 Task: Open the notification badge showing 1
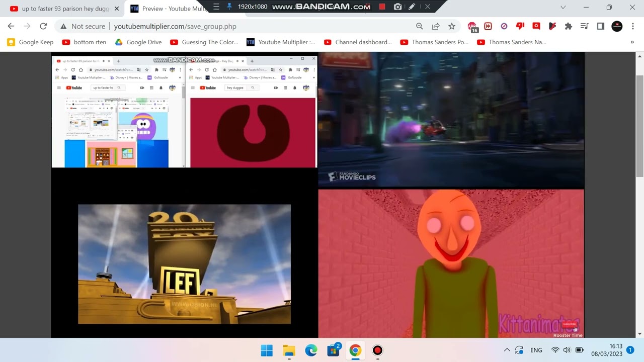click(x=630, y=349)
